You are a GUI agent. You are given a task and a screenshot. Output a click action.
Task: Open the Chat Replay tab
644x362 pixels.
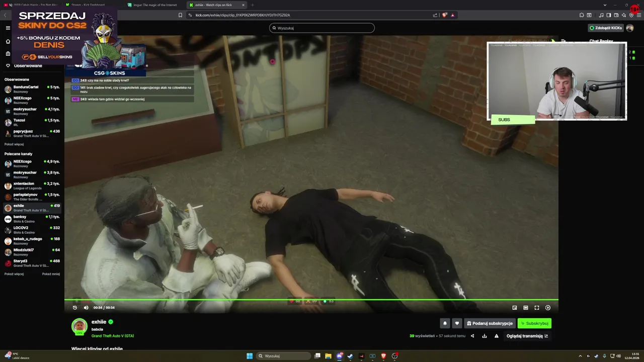pos(601,41)
